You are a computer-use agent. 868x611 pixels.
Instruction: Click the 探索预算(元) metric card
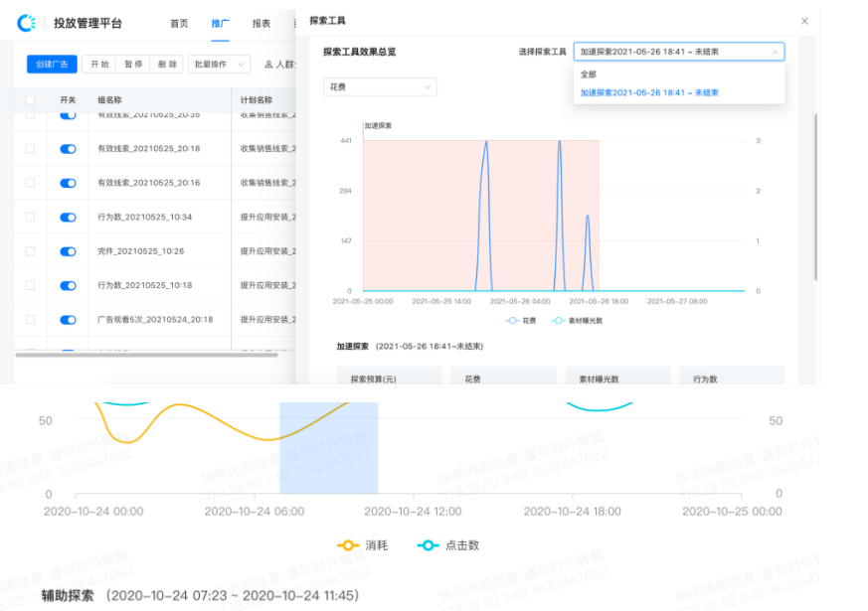click(392, 379)
